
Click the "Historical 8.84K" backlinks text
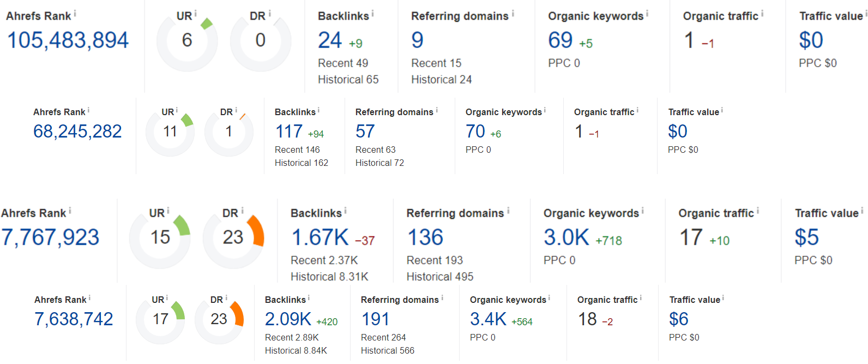[296, 351]
